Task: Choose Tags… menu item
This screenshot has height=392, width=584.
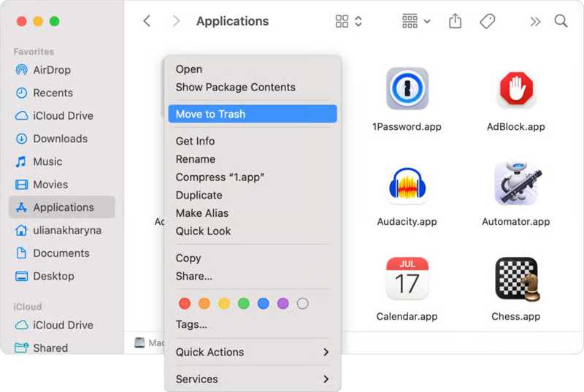Action: pyautogui.click(x=253, y=324)
